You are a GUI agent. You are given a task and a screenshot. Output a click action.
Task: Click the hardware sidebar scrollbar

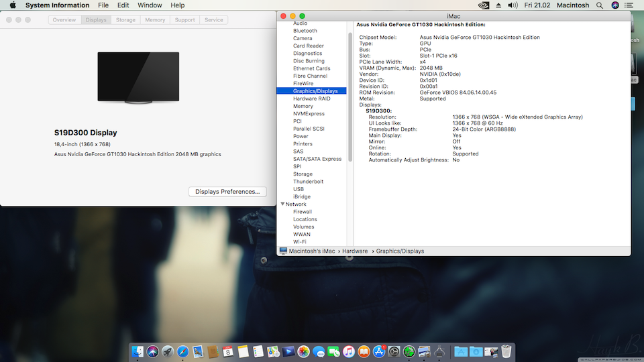350,97
